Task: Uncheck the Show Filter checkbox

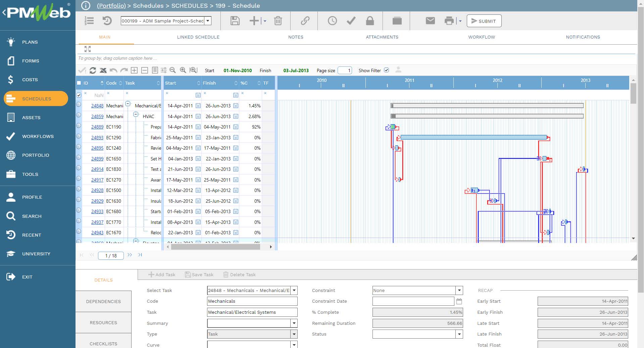Action: (386, 70)
